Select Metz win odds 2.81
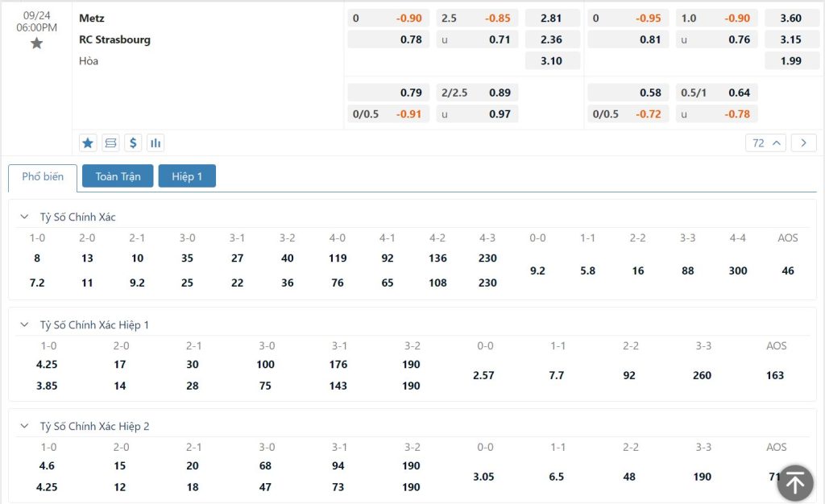This screenshot has width=825, height=504. tap(553, 18)
